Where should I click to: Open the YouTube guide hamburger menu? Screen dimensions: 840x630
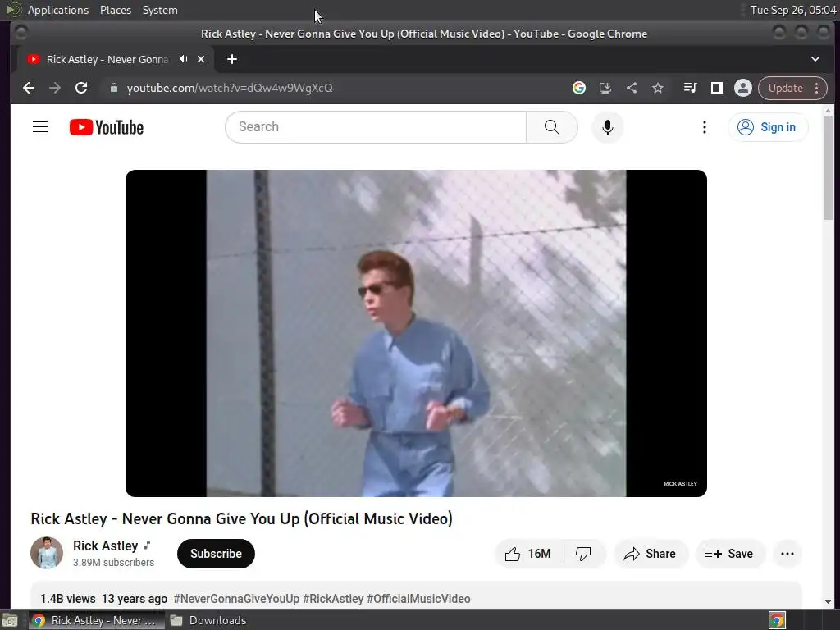[40, 127]
